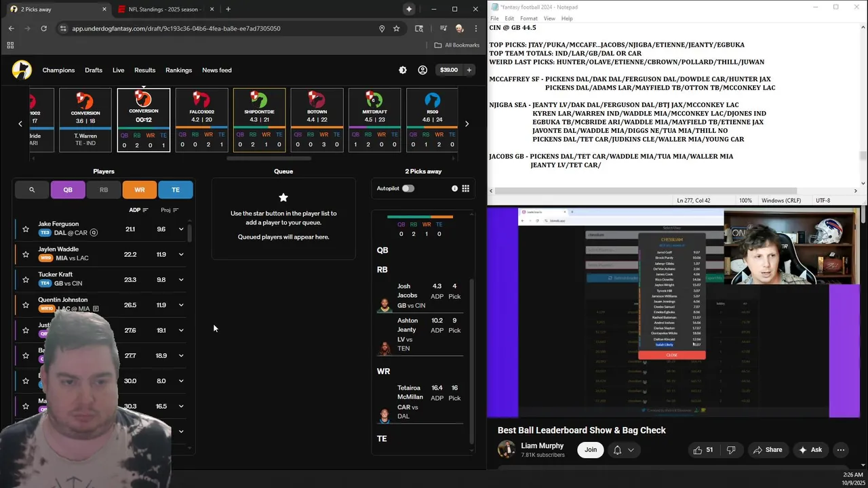This screenshot has height=488, width=868.
Task: Like the YouTube video
Action: pyautogui.click(x=703, y=450)
